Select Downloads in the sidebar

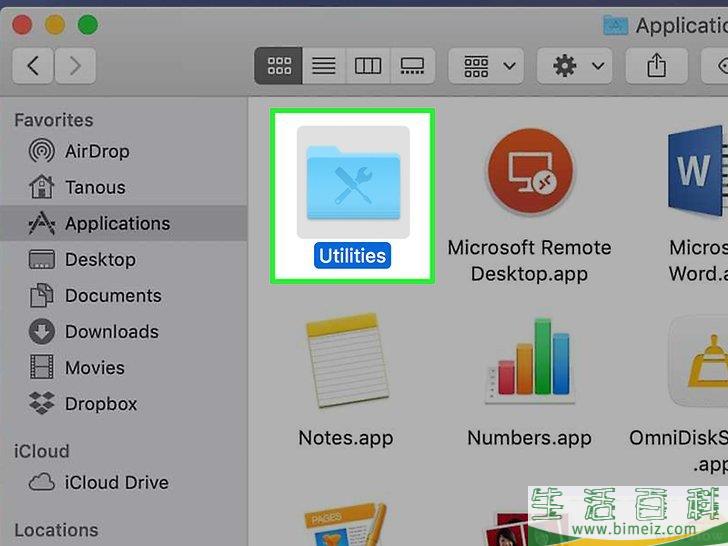point(111,331)
